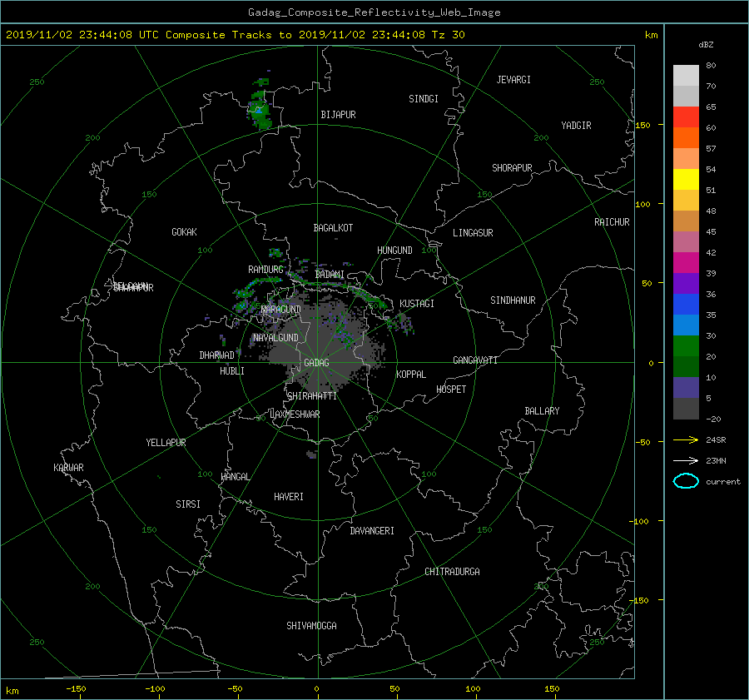This screenshot has height=700, width=749.
Task: Click the dark gray -20 to 5 swatch
Action: click(686, 408)
